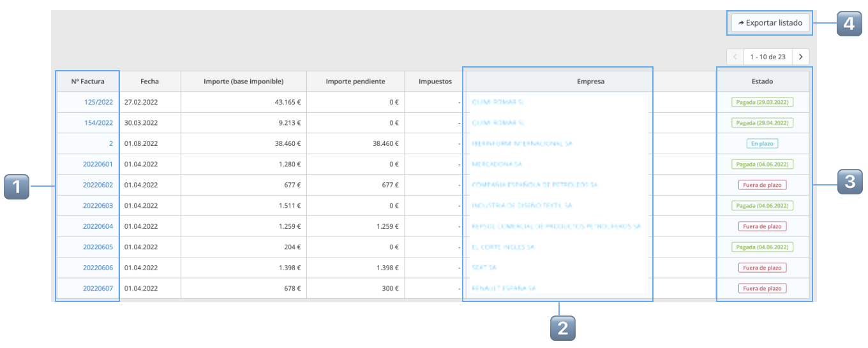Open the INDUSTRIA DE DISEÑO TEXTIL SA link
The width and height of the screenshot is (868, 348).
pos(521,206)
